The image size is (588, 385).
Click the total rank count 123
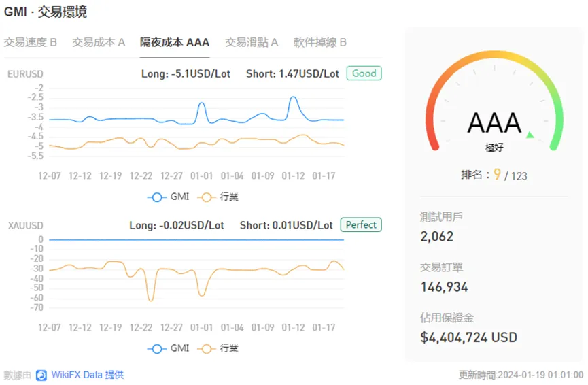(519, 176)
